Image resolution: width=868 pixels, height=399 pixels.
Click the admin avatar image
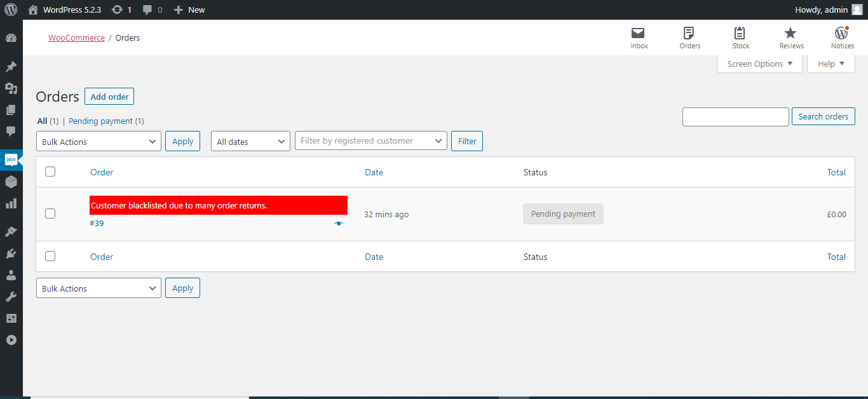[857, 10]
